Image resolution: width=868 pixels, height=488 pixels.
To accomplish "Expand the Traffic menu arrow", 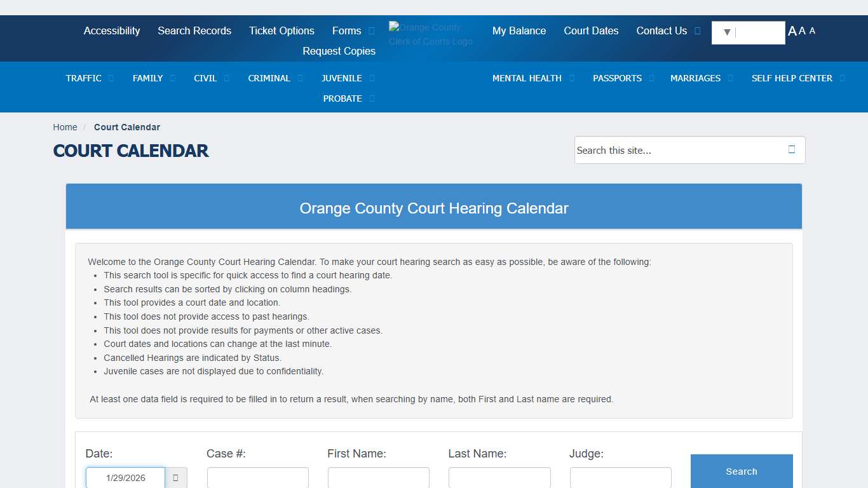I will tap(111, 78).
